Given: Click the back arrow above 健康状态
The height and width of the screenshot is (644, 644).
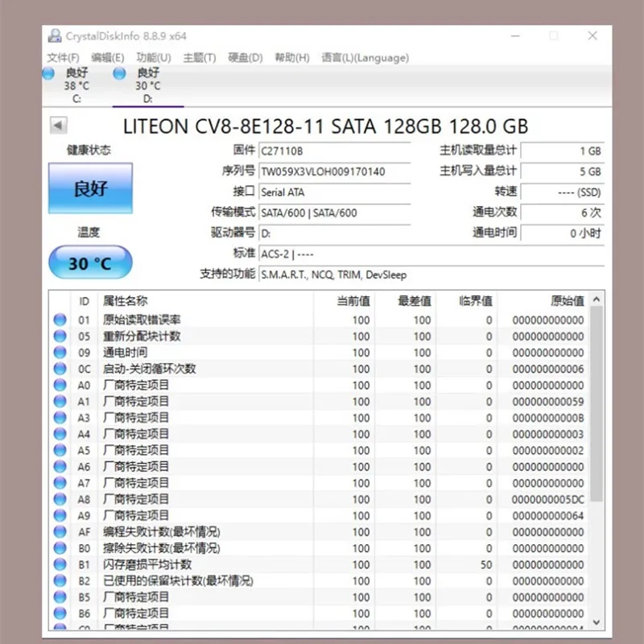Looking at the screenshot, I should click(58, 126).
